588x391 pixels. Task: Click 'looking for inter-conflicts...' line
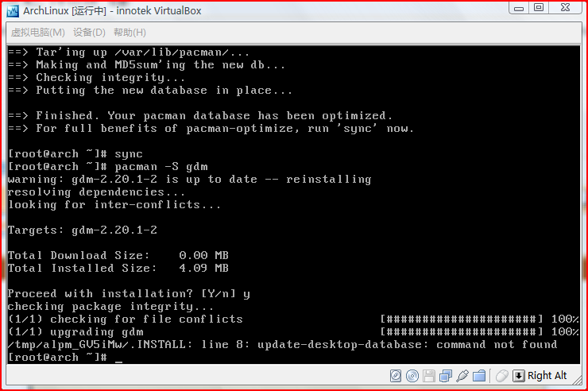click(114, 205)
